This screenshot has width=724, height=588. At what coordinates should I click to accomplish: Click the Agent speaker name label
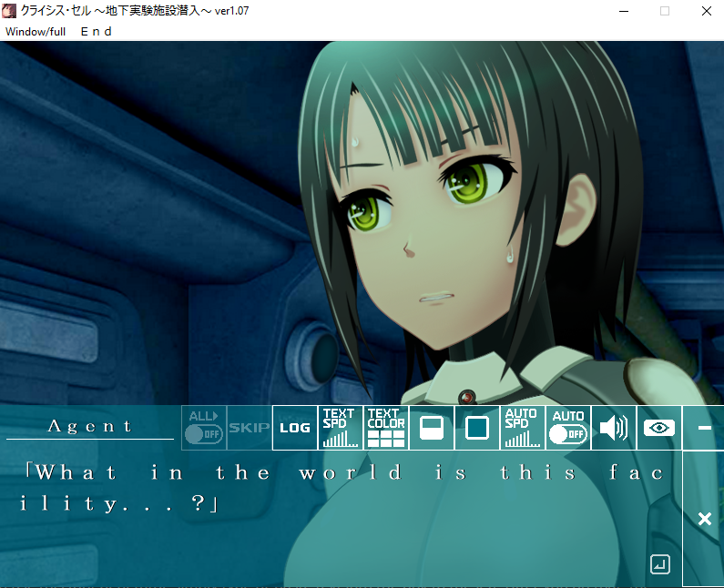90,426
